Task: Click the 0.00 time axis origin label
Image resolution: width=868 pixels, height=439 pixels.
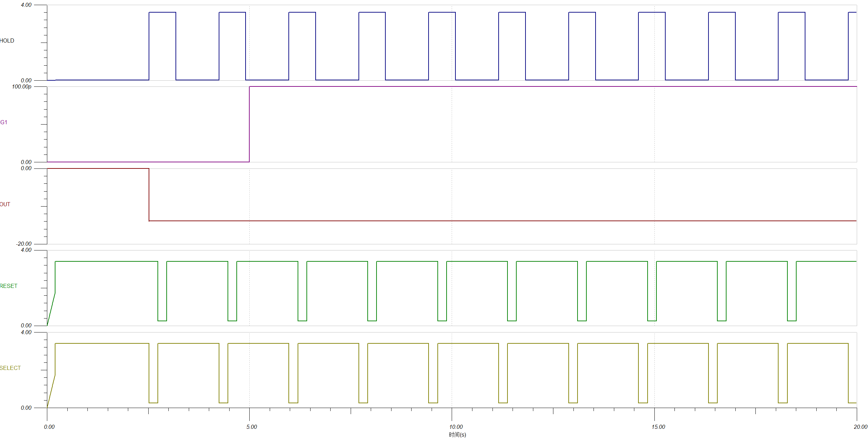Action: click(x=49, y=427)
